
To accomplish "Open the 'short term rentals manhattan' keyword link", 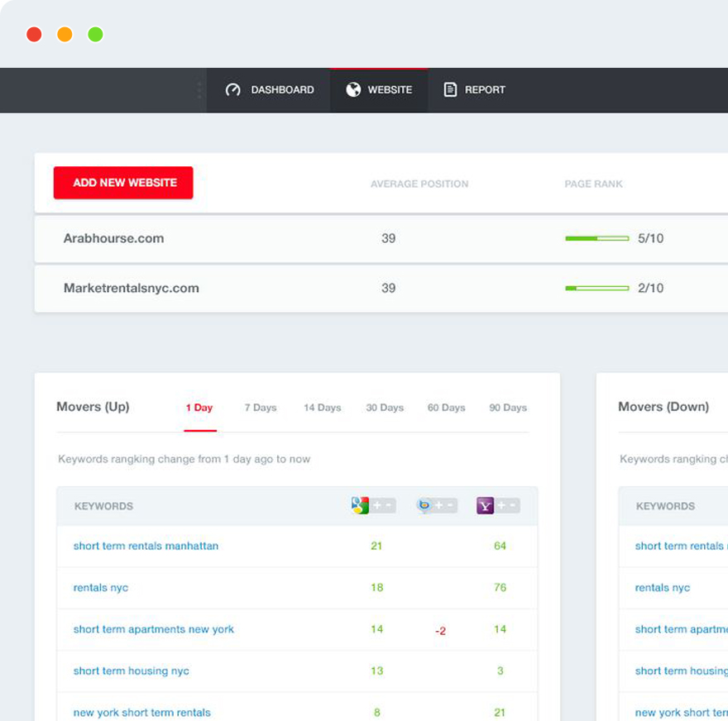I will point(146,546).
